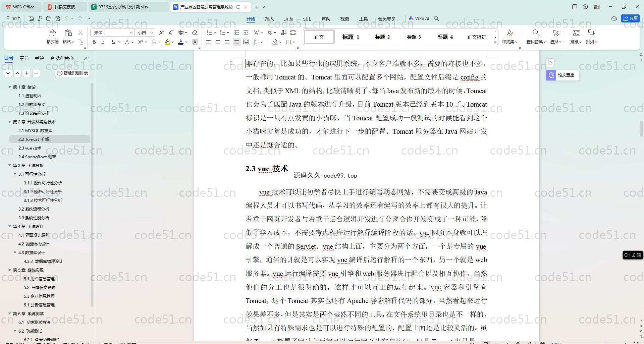Select 2.3 vue 技术 in the outline
The image size is (644, 344).
[30, 148]
